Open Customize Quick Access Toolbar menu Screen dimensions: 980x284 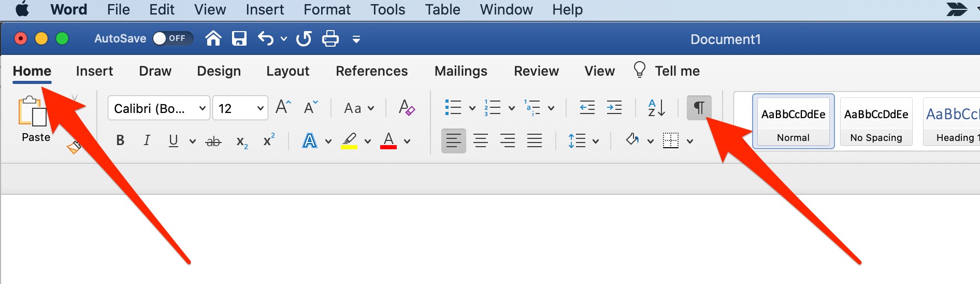tap(356, 39)
